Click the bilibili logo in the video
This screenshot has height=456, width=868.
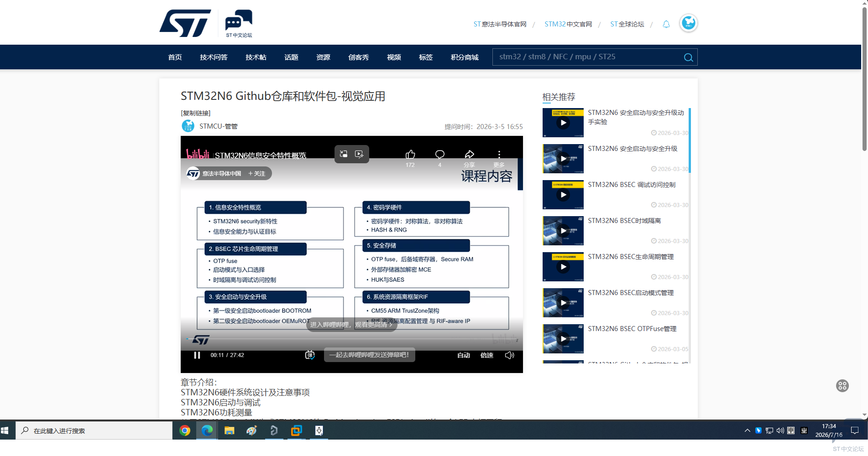(x=198, y=154)
